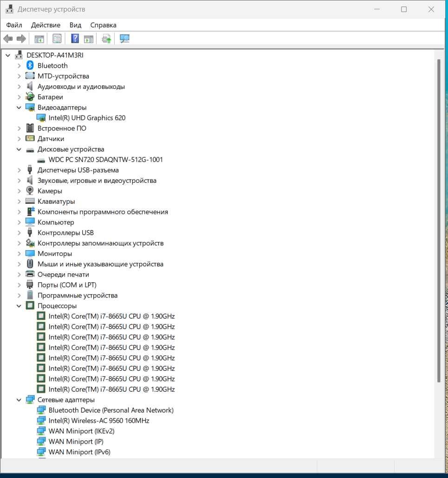Click the action pane toolbar icon
Image resolution: width=448 pixels, height=478 pixels.
point(89,39)
